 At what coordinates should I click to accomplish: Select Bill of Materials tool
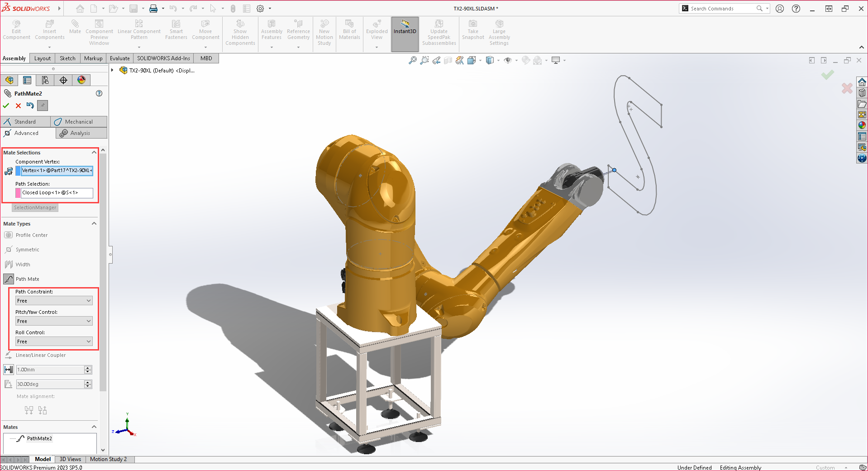349,31
